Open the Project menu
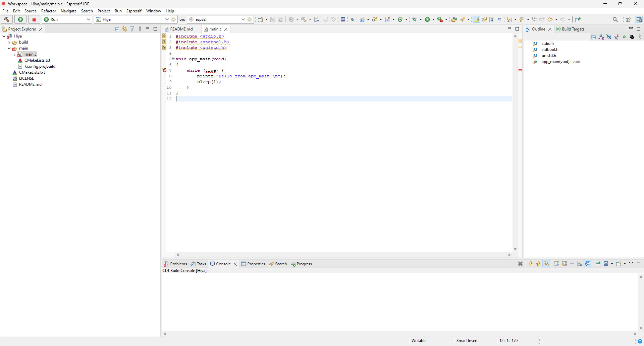 click(104, 11)
